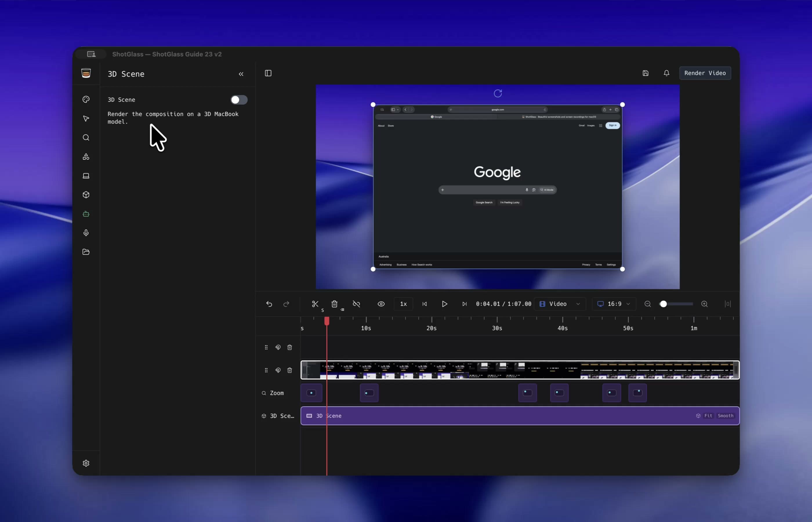This screenshot has height=522, width=812.
Task: Click the save project icon
Action: (646, 73)
